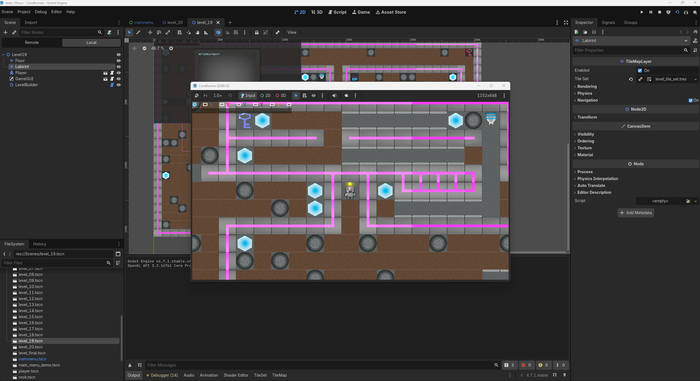This screenshot has height=381, width=700.
Task: Expand the Transform section
Action: click(587, 117)
